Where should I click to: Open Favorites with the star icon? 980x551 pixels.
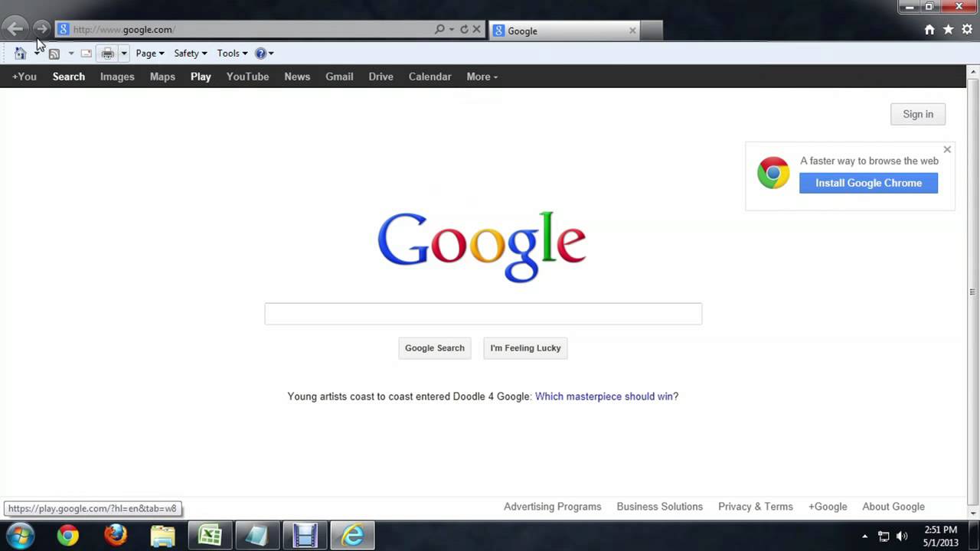coord(949,29)
